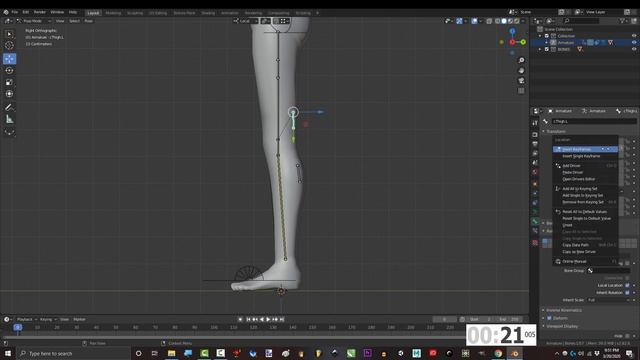Uncheck the Collection exclude checkbox
Screen dimensions: 640x360
pyautogui.click(x=547, y=36)
